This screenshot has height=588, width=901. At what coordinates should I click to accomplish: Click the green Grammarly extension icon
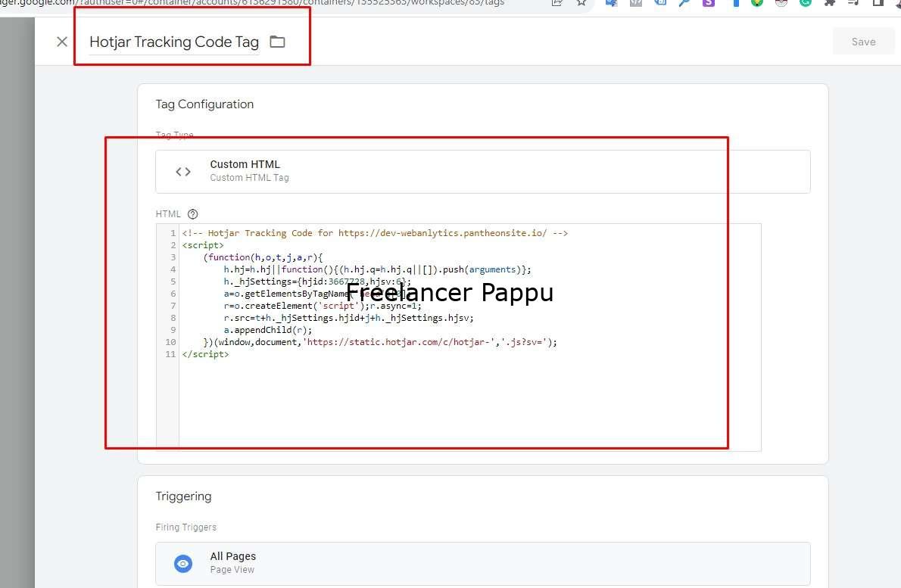click(806, 3)
